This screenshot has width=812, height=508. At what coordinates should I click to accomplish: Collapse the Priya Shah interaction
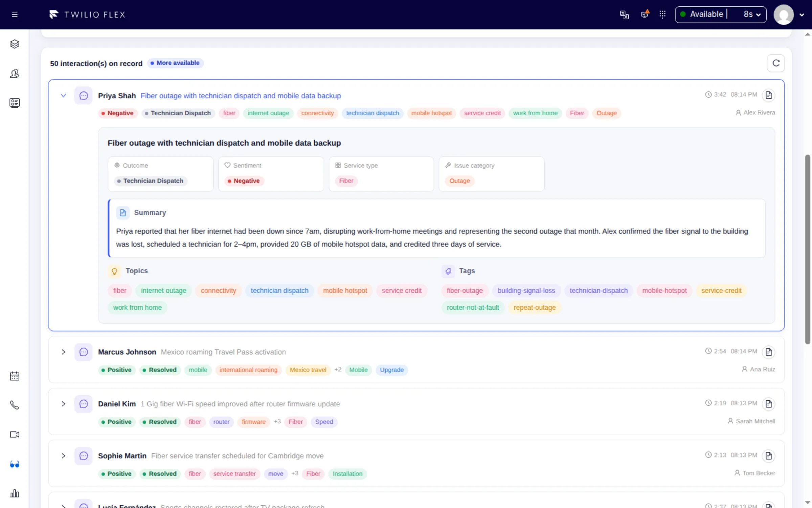pyautogui.click(x=63, y=96)
